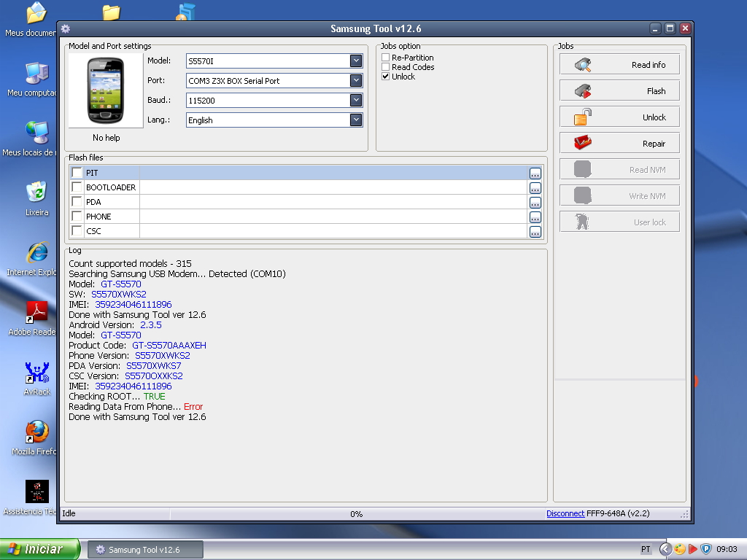The width and height of the screenshot is (747, 560).
Task: Open Meu computador desktop icon
Action: click(36, 75)
